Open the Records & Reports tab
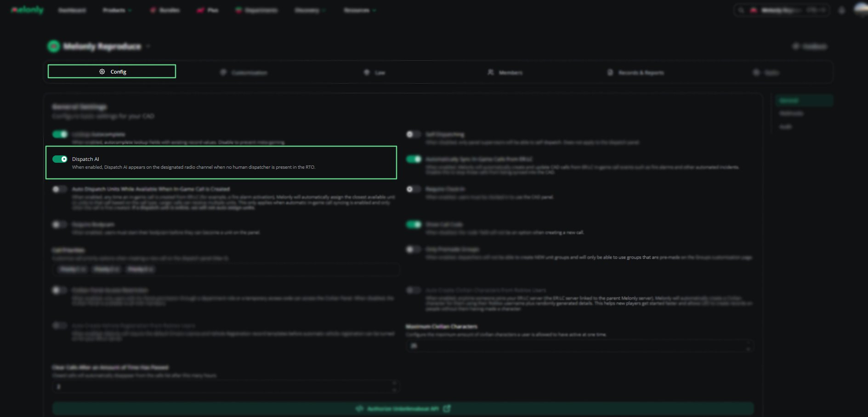The width and height of the screenshot is (868, 417). pos(635,73)
